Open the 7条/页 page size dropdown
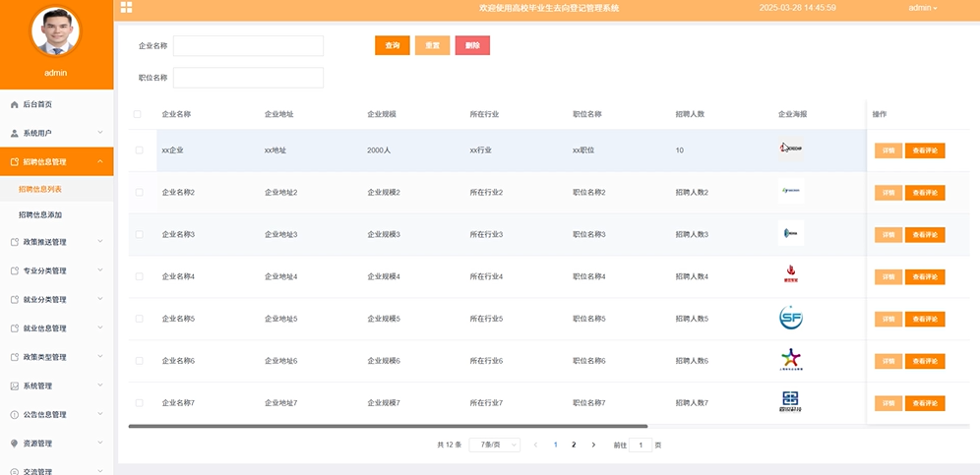 (494, 445)
